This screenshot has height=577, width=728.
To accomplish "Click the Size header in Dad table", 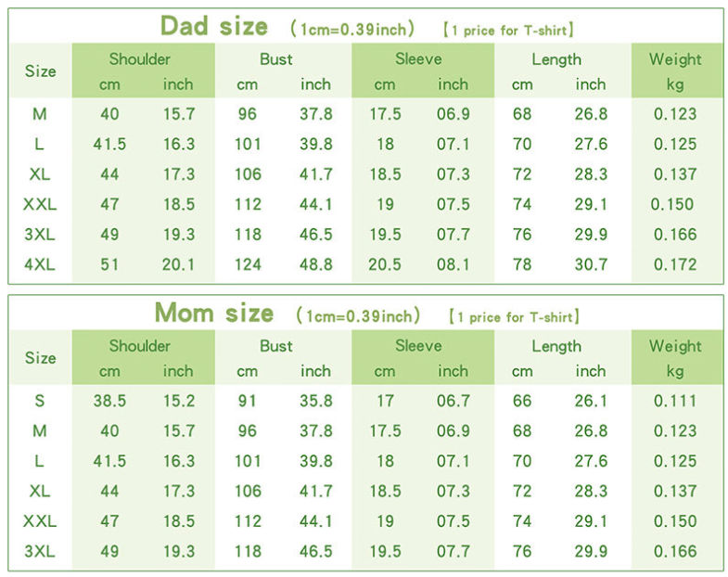I will coord(41,71).
